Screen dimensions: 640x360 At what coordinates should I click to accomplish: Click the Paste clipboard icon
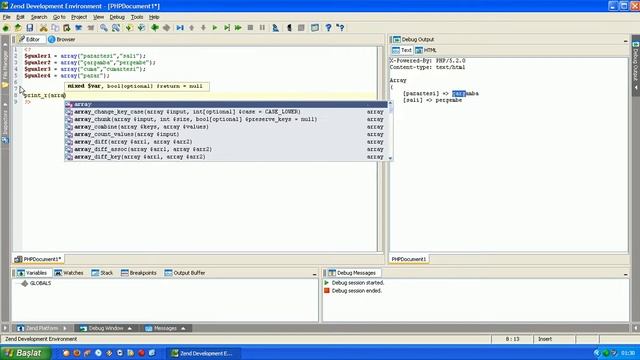tap(67, 28)
